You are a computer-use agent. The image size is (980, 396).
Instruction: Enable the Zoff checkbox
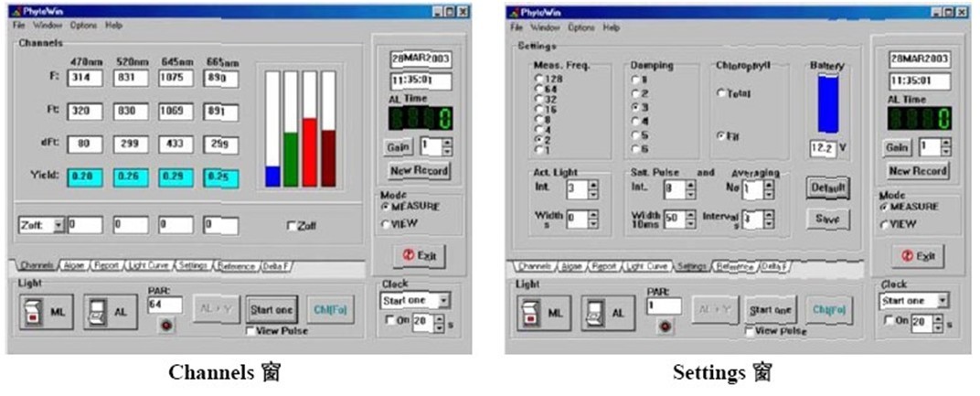point(293,225)
